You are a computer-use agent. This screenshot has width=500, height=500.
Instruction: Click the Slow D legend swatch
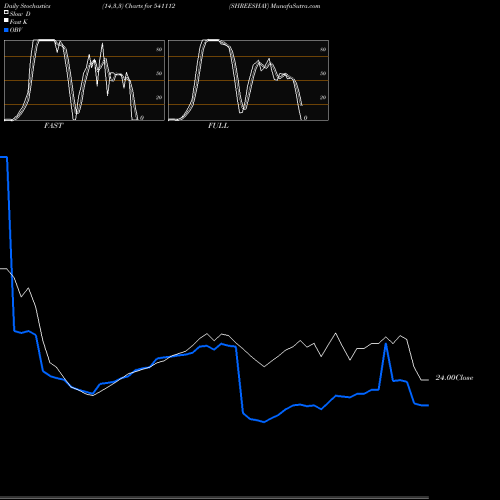point(6,12)
